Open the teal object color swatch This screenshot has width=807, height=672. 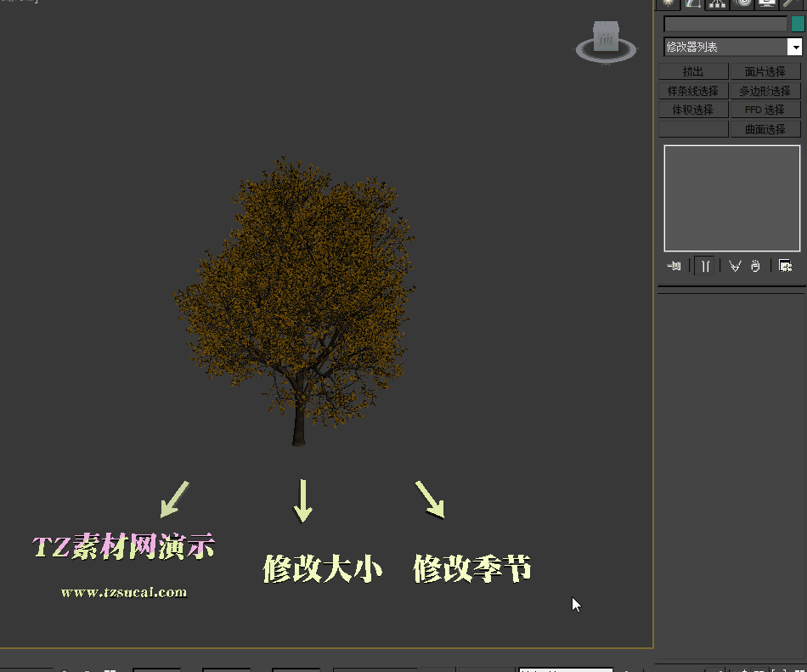(798, 24)
